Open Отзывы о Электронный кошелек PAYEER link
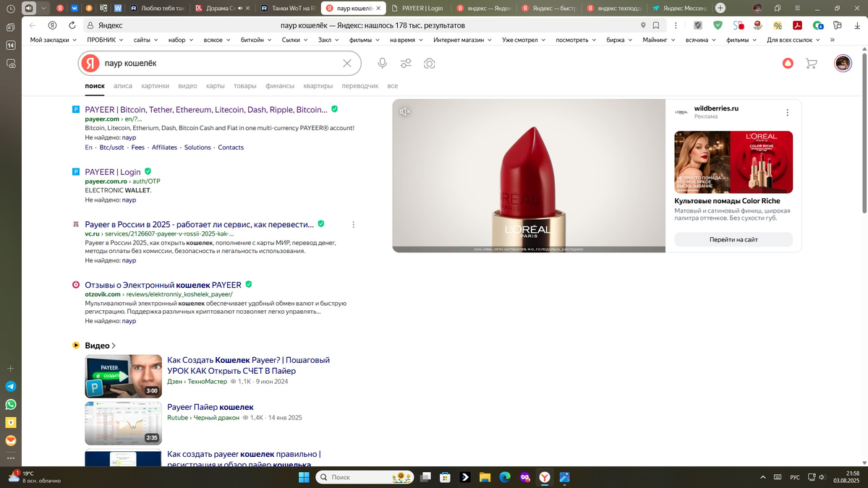Image resolution: width=868 pixels, height=488 pixels. pos(163,285)
